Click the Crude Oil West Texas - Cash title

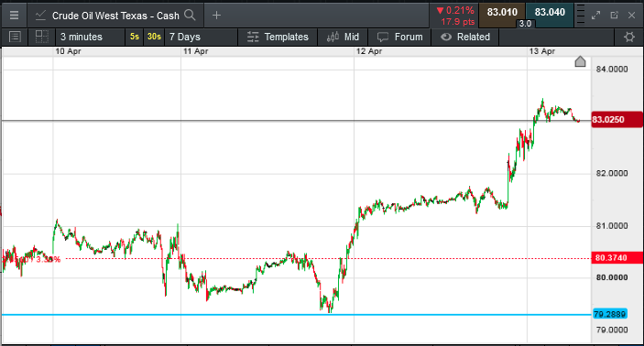tap(115, 16)
